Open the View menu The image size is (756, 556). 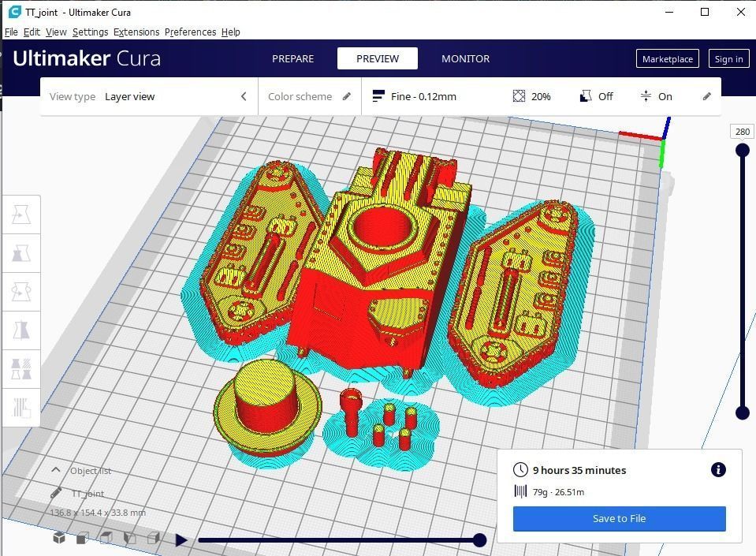click(x=56, y=32)
